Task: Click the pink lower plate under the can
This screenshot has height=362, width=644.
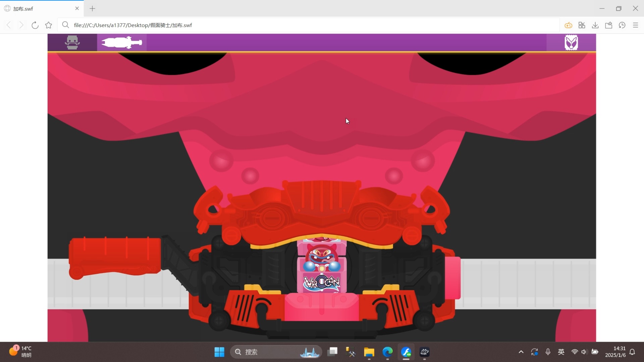Action: pos(322,307)
